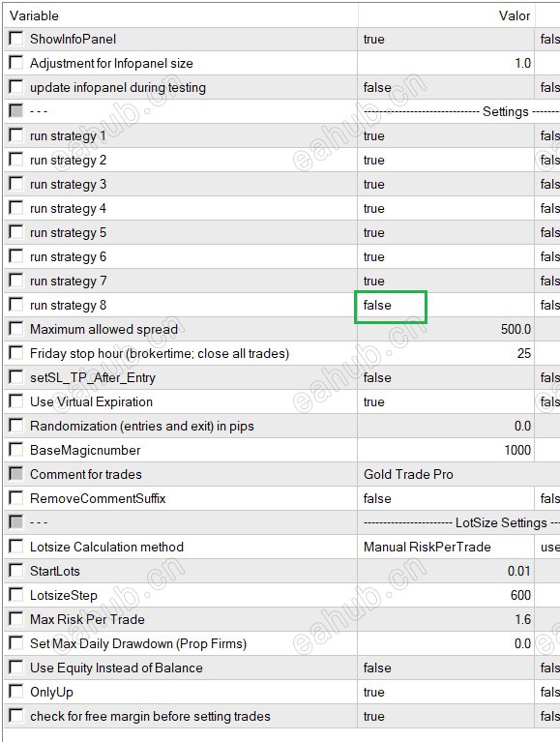Check the Friday stop hour checkbox

tap(16, 352)
